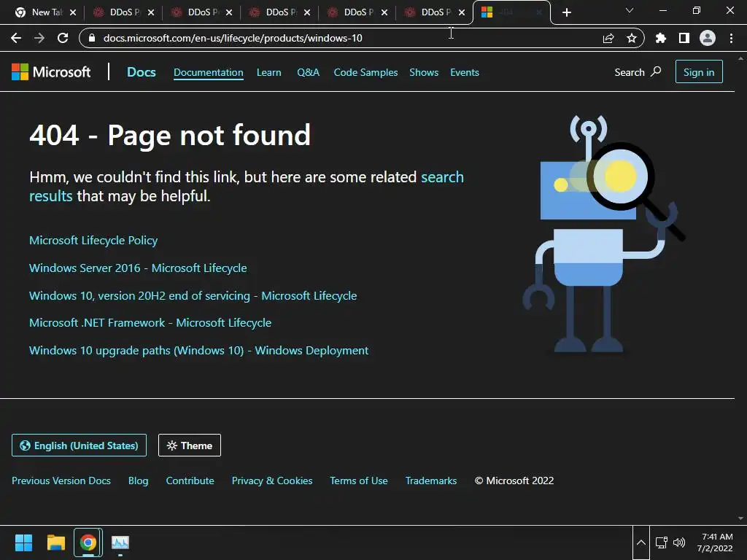Open Privacy & Cookies link
747x560 pixels.
tap(272, 481)
